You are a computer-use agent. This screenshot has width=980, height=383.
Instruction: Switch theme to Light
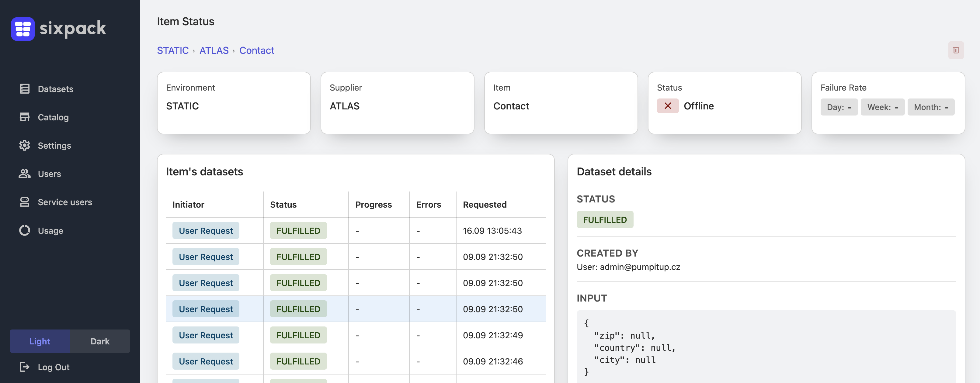pyautogui.click(x=40, y=341)
